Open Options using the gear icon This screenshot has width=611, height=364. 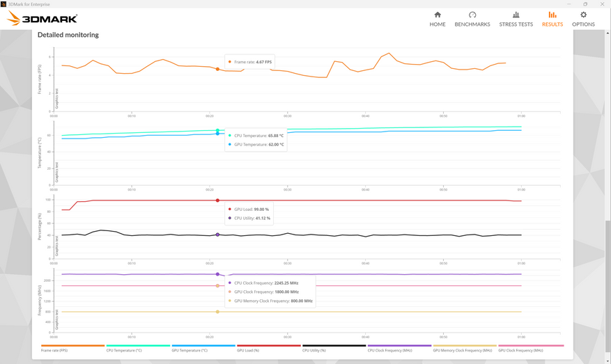click(x=583, y=15)
